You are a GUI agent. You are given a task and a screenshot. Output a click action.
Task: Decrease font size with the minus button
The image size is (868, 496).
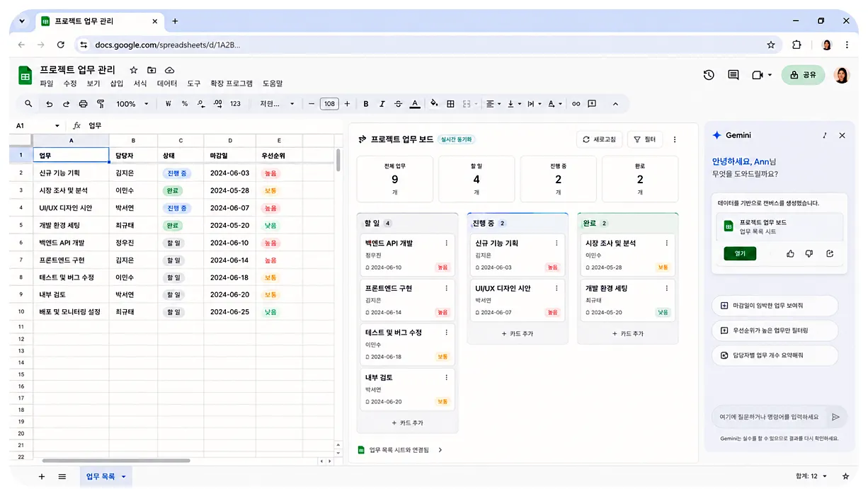[312, 104]
